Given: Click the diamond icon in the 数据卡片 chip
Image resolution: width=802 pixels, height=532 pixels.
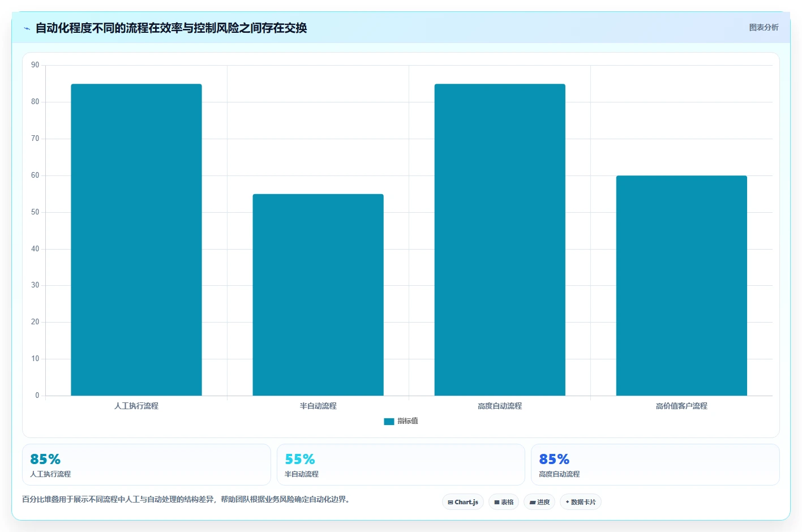Looking at the screenshot, I should click(x=568, y=502).
